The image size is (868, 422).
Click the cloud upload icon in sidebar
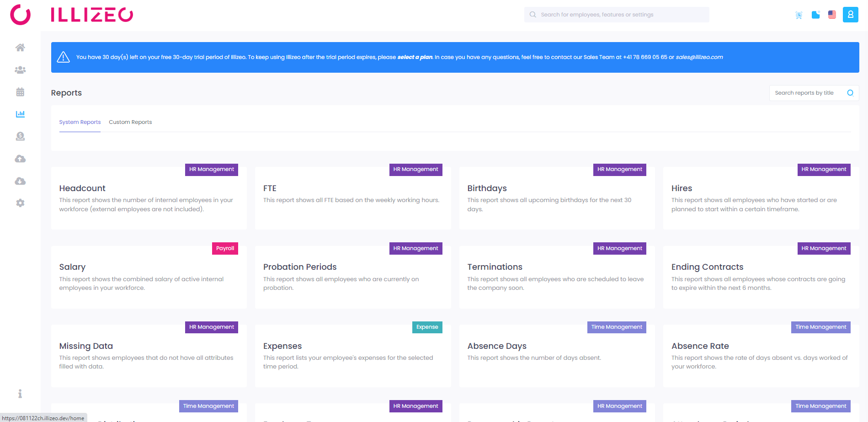pos(20,159)
